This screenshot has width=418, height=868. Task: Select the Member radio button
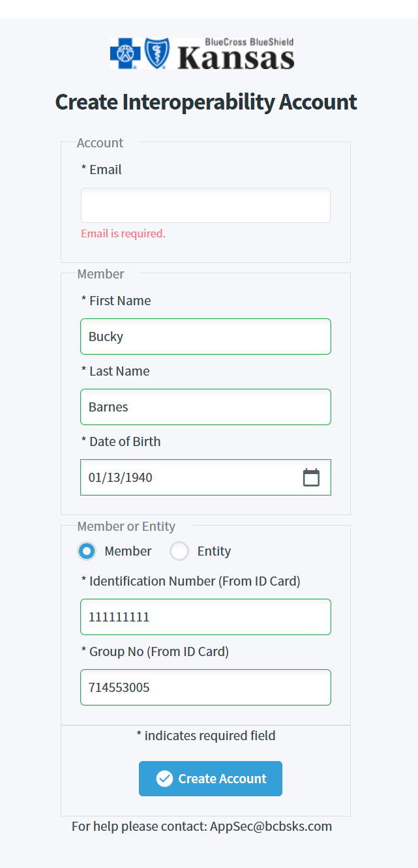pyautogui.click(x=87, y=551)
